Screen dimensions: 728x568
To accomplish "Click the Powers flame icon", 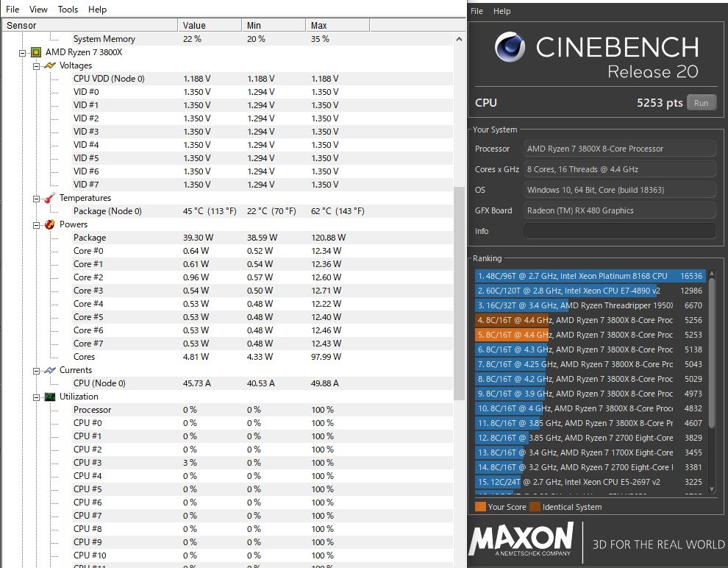I will pos(50,225).
